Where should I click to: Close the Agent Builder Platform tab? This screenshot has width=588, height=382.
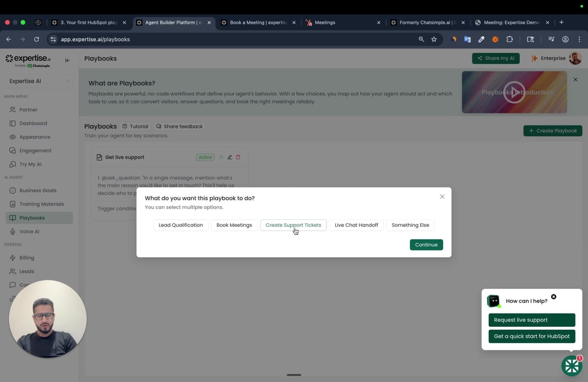209,22
